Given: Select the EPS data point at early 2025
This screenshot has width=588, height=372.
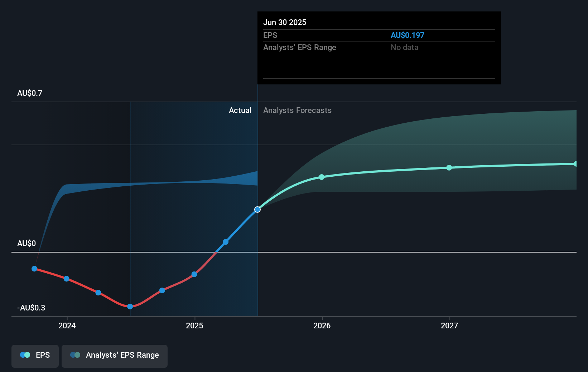Looking at the screenshot, I should point(194,274).
